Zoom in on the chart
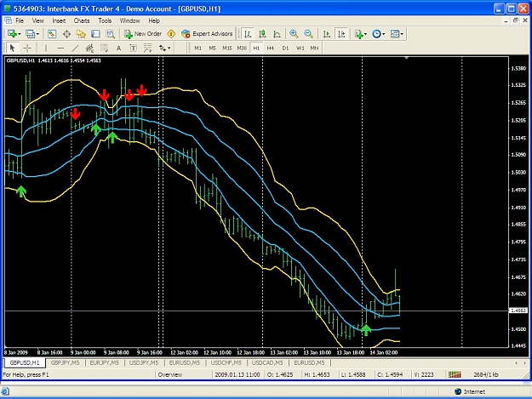The height and width of the screenshot is (399, 532). click(x=294, y=34)
